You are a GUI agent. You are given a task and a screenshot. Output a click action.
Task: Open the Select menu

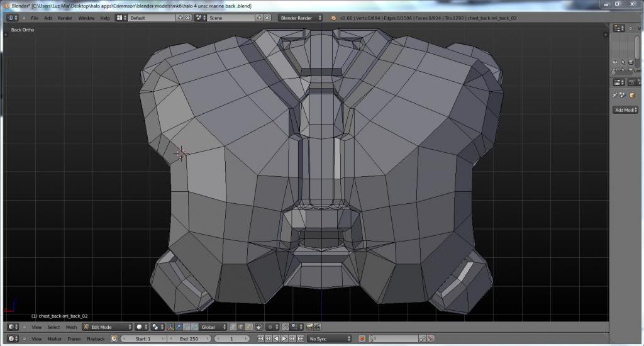pos(53,327)
